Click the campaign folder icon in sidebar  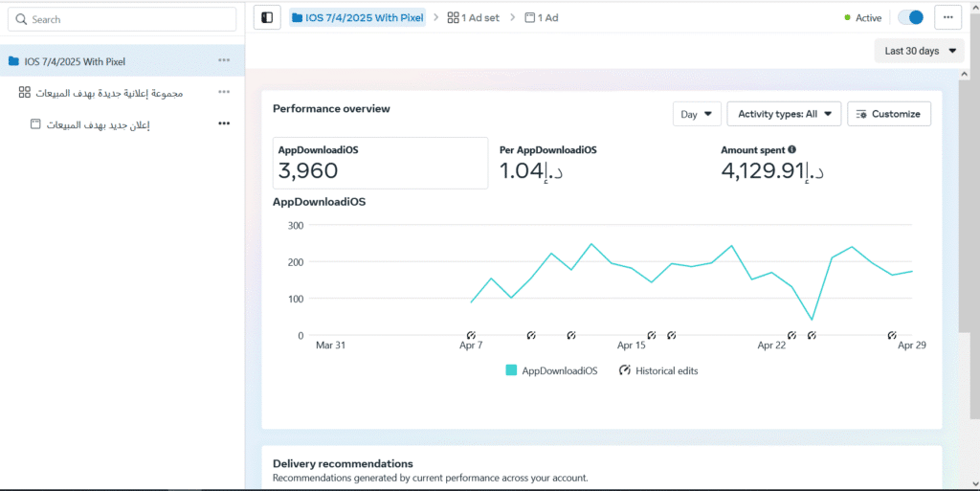[x=13, y=61]
